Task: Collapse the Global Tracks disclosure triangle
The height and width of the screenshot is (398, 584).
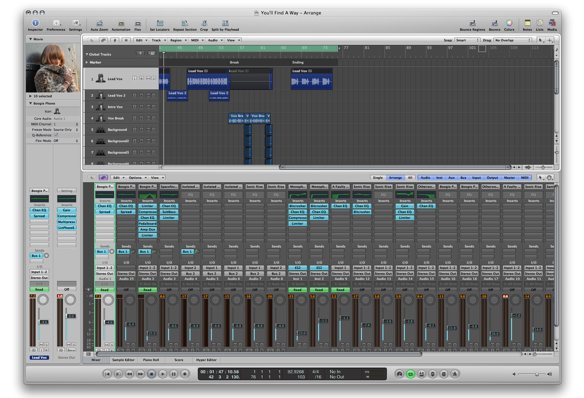Action: (x=87, y=54)
